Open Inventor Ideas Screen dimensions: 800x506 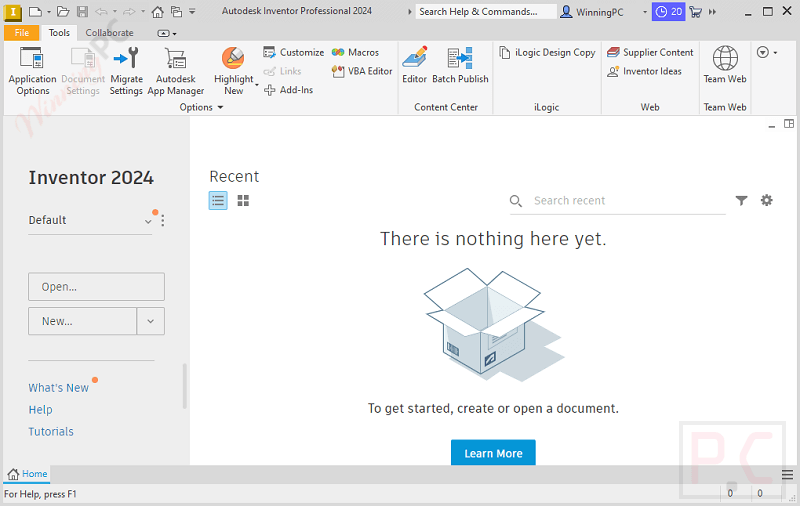pos(644,71)
